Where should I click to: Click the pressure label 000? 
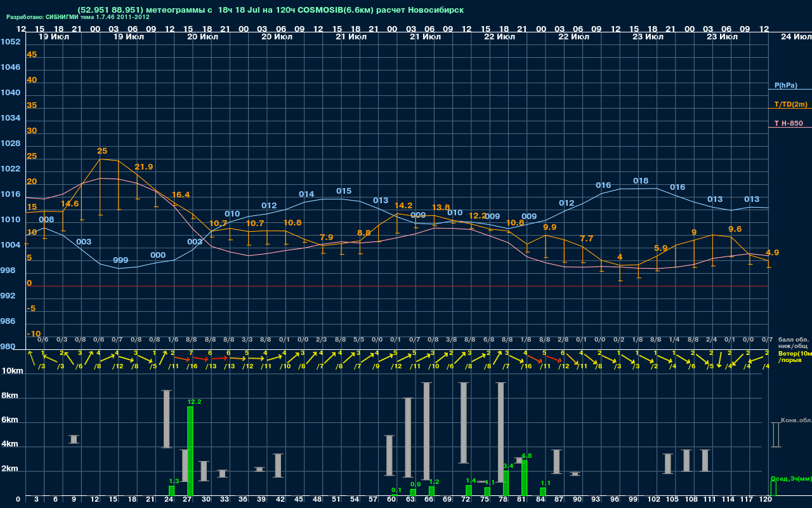tap(158, 255)
